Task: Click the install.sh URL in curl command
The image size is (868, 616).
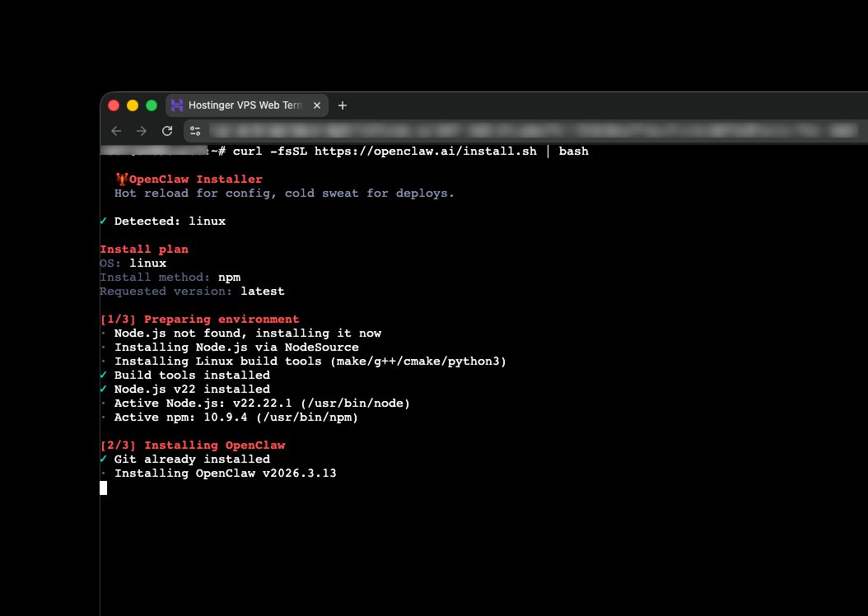Action: click(426, 151)
